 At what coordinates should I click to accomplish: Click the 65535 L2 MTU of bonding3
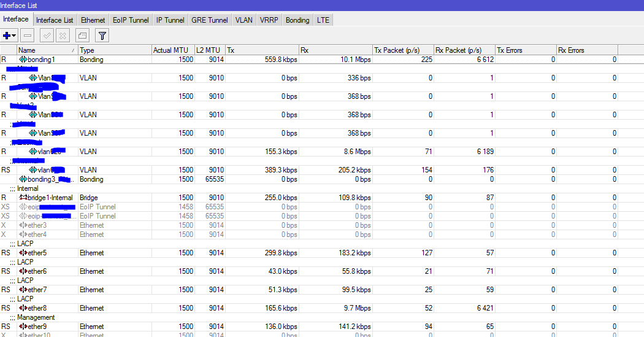click(215, 179)
